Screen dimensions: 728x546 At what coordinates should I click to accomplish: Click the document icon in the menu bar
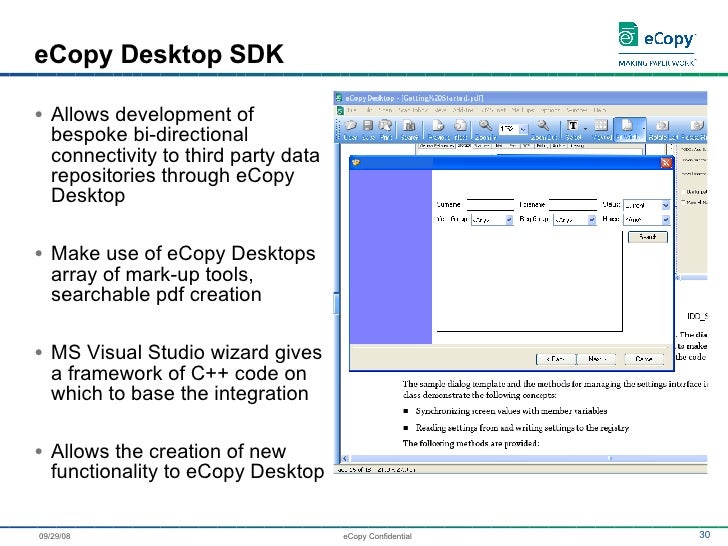point(340,110)
